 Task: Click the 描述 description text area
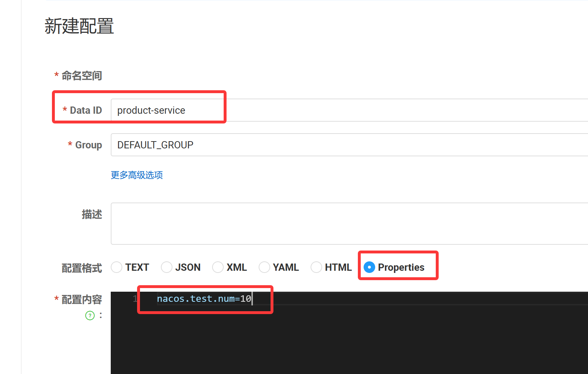(349, 223)
